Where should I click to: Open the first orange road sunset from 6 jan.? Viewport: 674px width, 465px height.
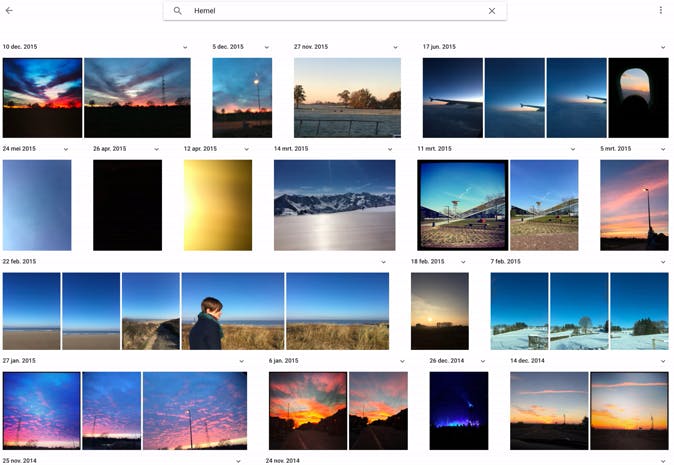[308, 411]
